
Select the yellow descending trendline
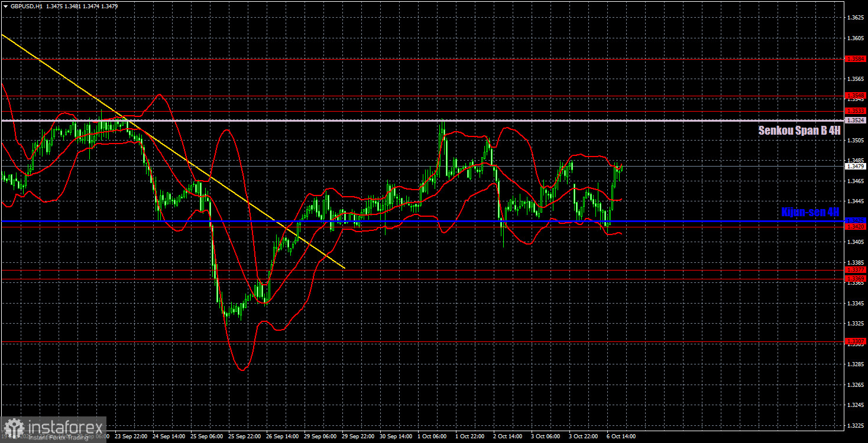[x=171, y=151]
